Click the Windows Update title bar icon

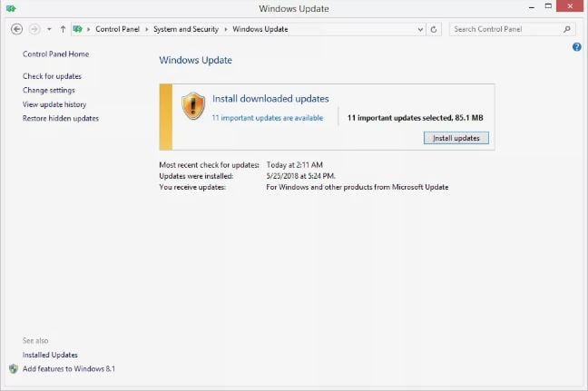(x=10, y=8)
